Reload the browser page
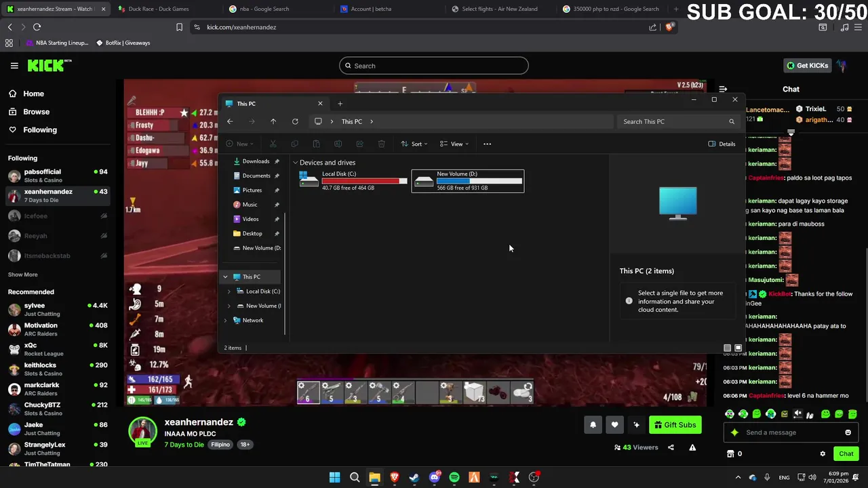 coord(37,27)
